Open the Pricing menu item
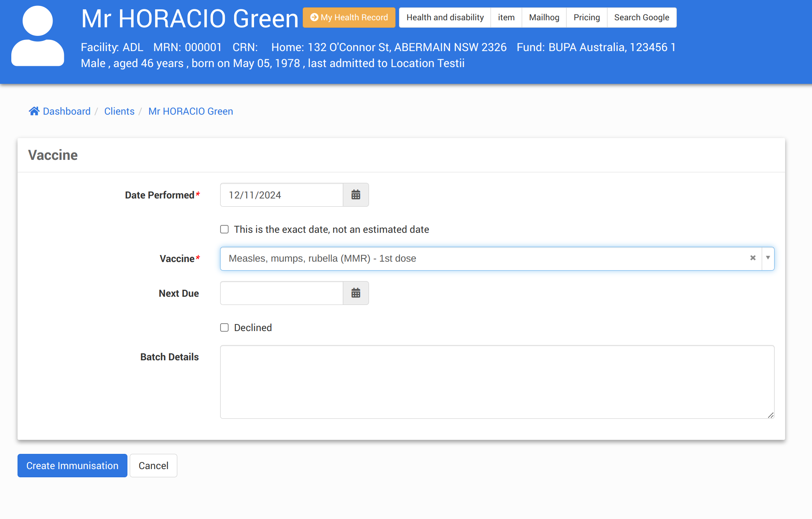This screenshot has height=519, width=812. point(586,18)
